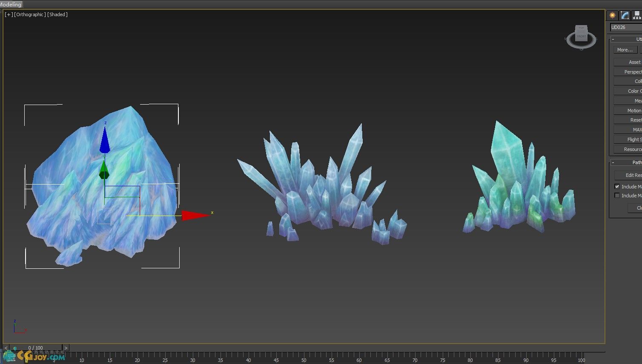Open the Motion Capture utility

pyautogui.click(x=628, y=111)
